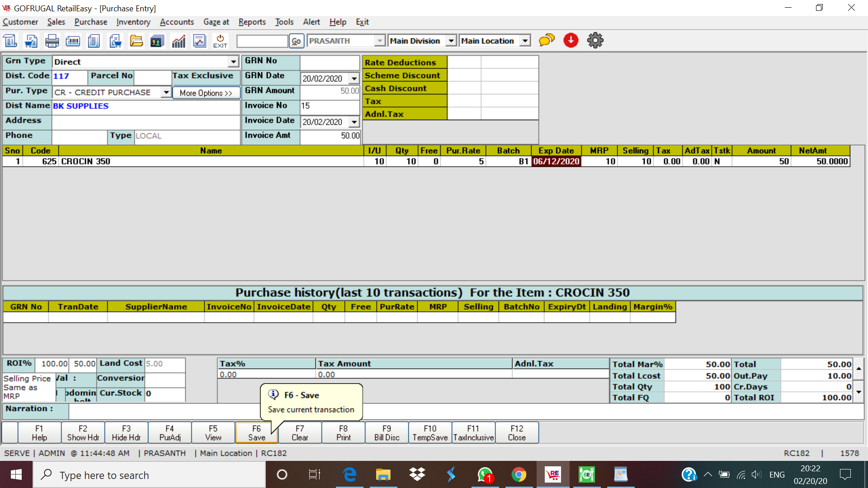Screen dimensions: 868x488
Task: Click the More Options button
Action: (x=206, y=93)
